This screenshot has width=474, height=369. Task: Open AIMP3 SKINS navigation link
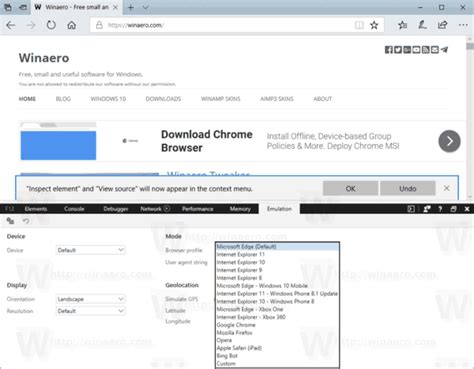277,99
